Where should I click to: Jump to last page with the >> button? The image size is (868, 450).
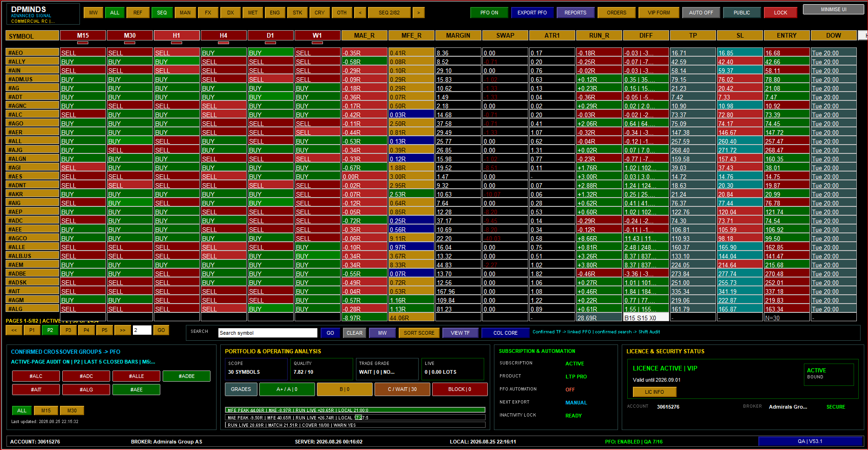point(123,330)
